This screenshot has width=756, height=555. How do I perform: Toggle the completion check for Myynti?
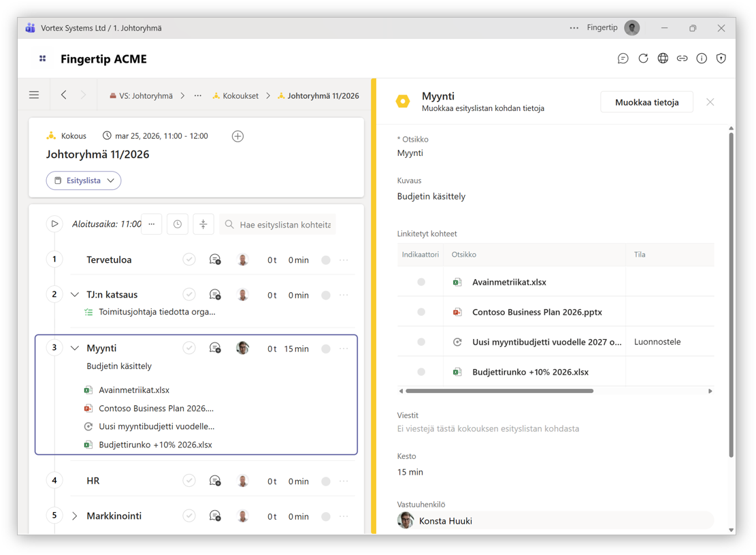pyautogui.click(x=189, y=348)
